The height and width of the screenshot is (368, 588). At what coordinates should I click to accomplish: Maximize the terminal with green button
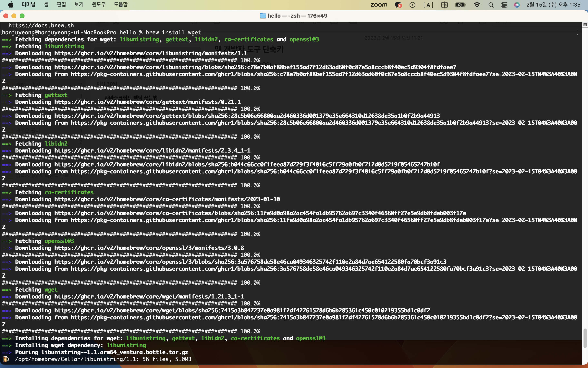tap(22, 16)
